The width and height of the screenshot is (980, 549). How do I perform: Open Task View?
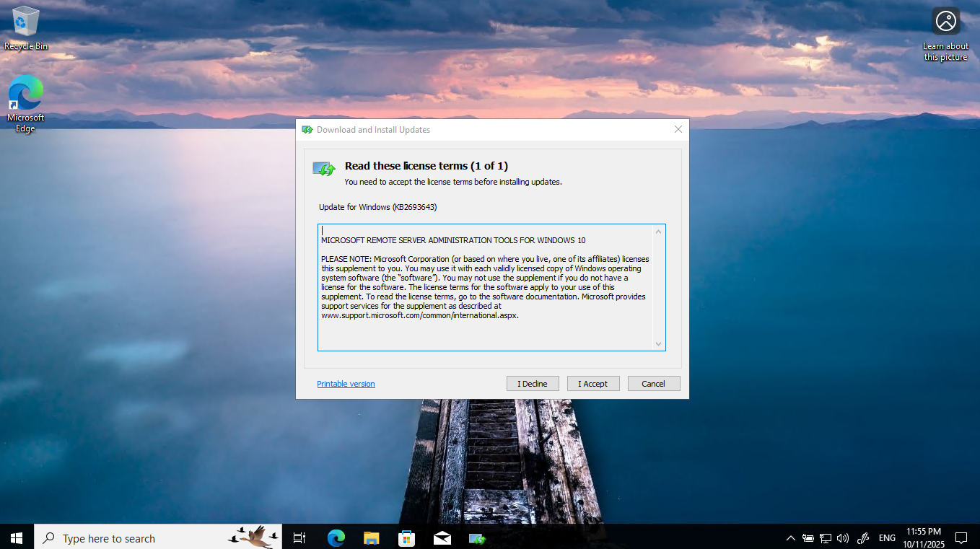[299, 537]
